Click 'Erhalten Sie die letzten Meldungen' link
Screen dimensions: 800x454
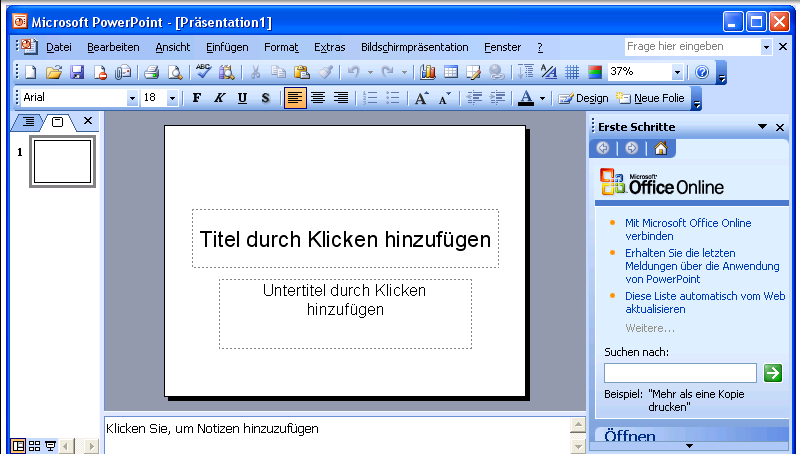[703, 266]
